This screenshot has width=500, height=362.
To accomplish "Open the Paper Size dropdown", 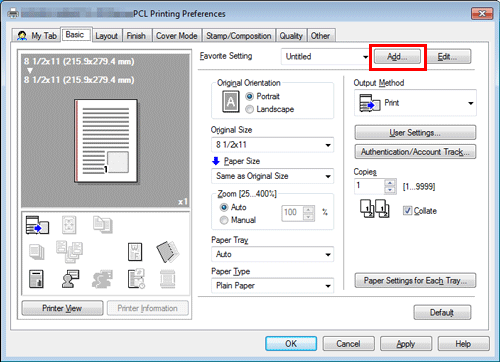I will [272, 176].
